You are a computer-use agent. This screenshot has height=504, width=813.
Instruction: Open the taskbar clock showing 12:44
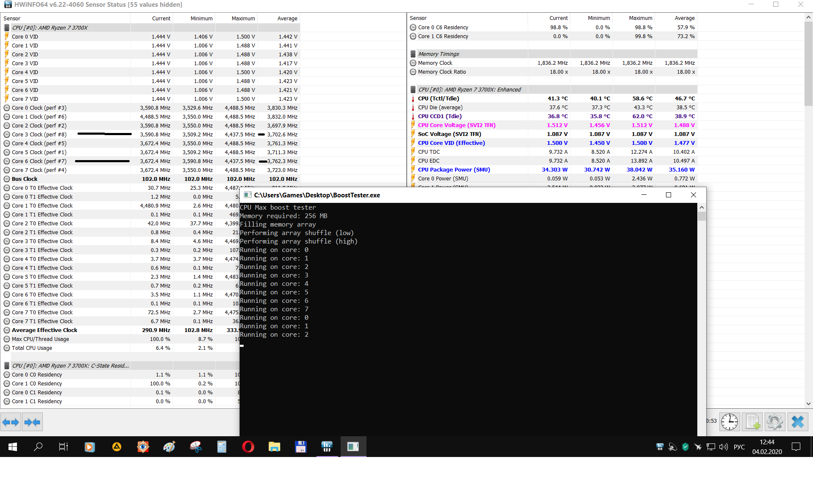(x=767, y=447)
